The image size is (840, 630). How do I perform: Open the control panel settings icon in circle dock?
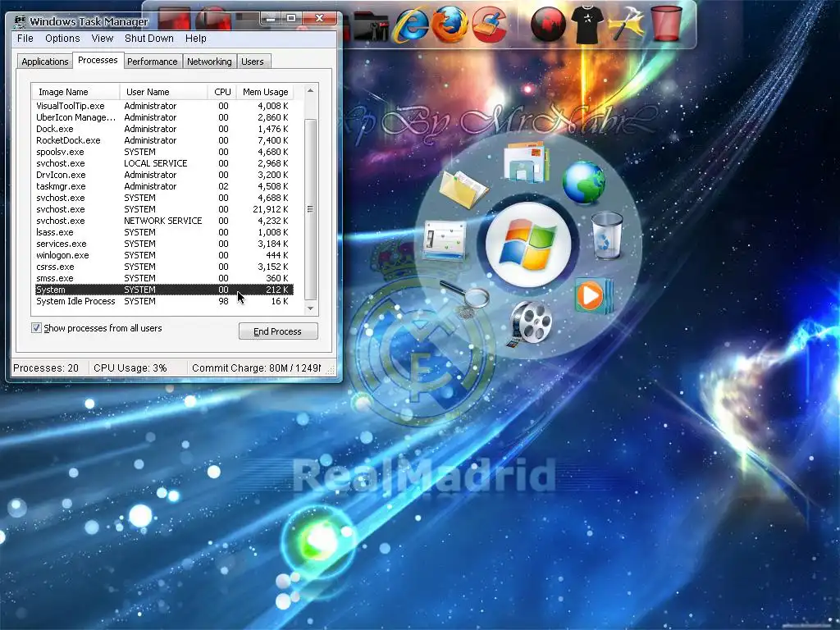[x=444, y=240]
